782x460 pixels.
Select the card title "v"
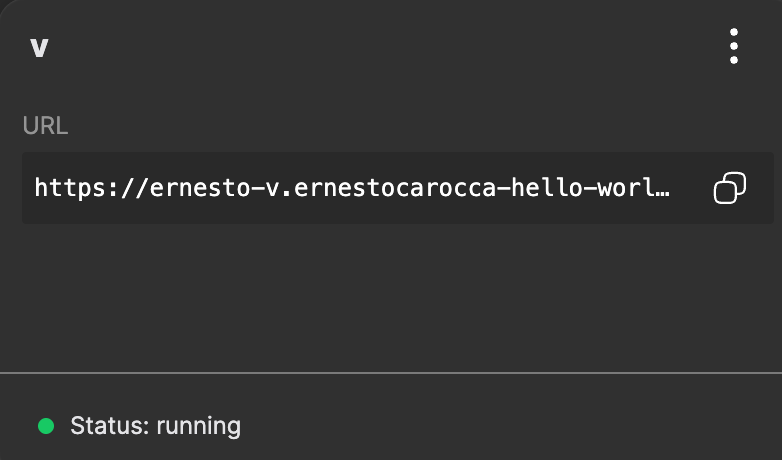[x=39, y=48]
